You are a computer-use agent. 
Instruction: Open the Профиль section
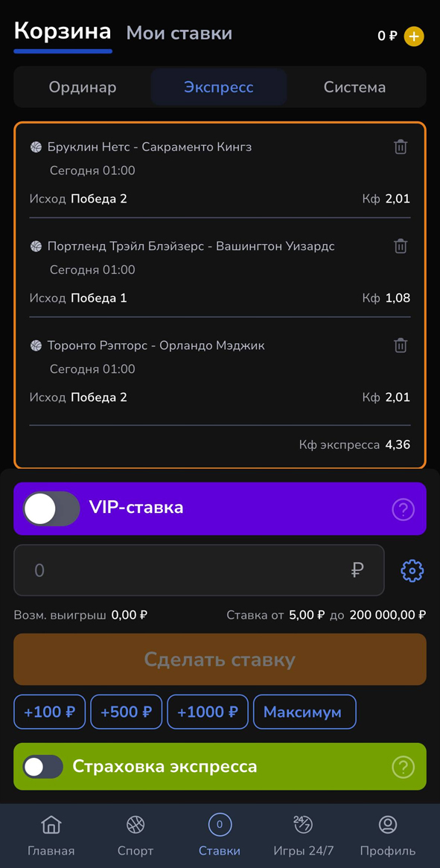387,835
